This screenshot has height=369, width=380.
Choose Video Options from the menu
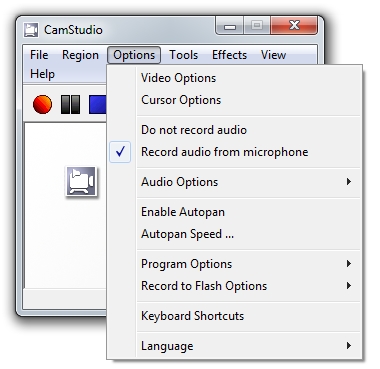coord(235,78)
